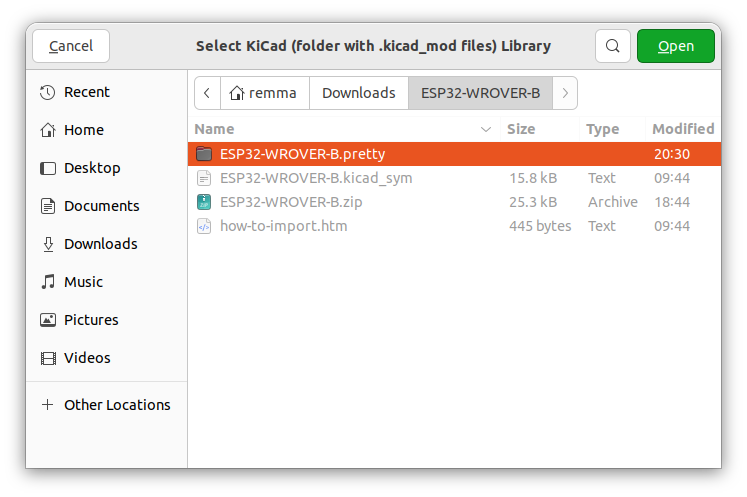The image size is (747, 497).
Task: Toggle sort order via the Name column arrow
Action: click(x=485, y=129)
